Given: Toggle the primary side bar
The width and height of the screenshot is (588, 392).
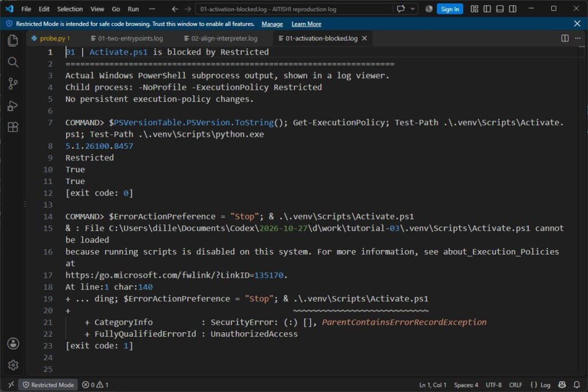Looking at the screenshot, I should (487, 9).
